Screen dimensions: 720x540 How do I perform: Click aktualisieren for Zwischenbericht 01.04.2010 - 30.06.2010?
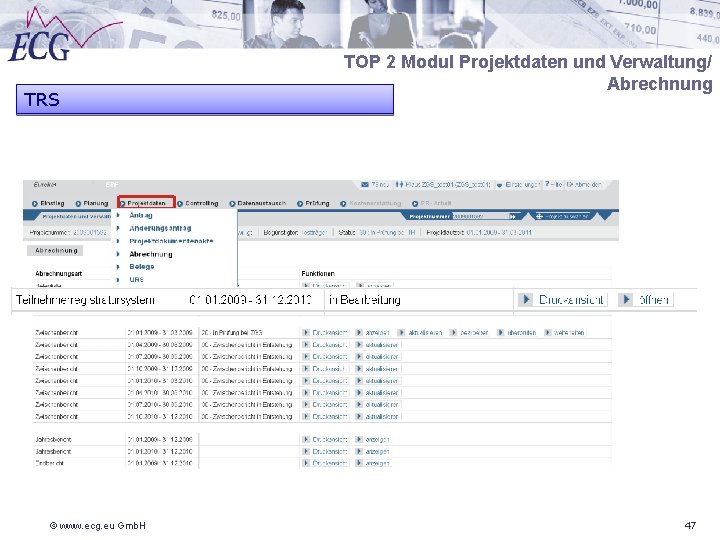(377, 393)
